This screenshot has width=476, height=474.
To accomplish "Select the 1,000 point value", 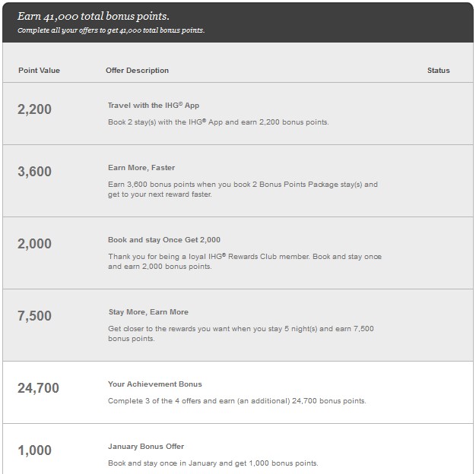I will tap(34, 450).
